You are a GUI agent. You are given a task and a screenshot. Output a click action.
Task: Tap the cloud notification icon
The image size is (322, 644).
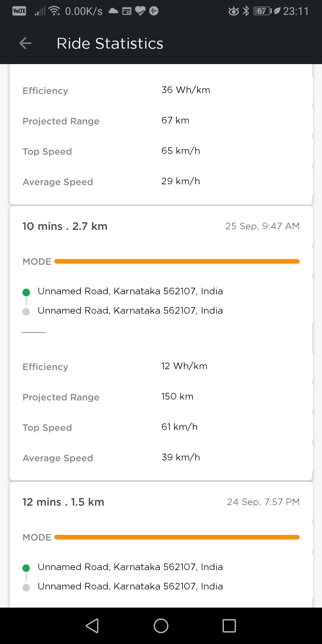click(x=113, y=11)
